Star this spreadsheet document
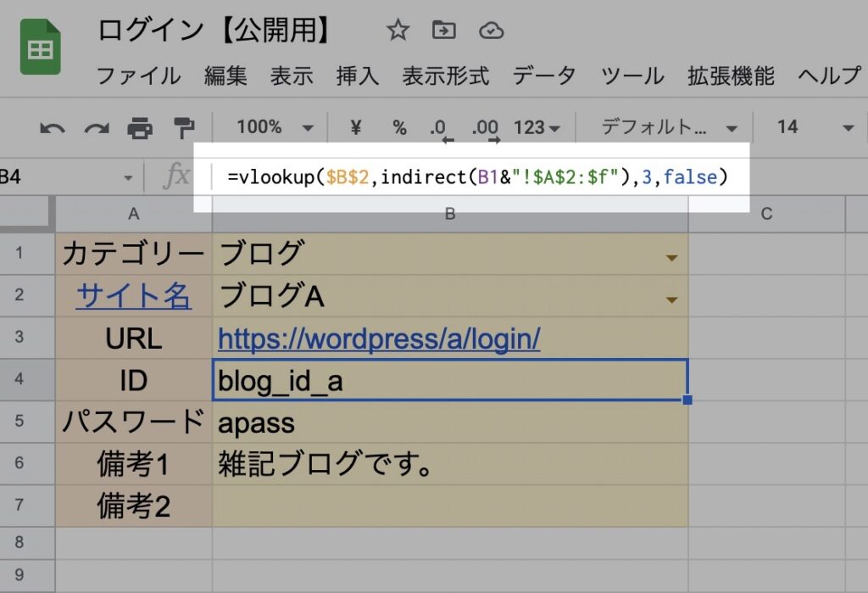This screenshot has height=593, width=868. 398,31
